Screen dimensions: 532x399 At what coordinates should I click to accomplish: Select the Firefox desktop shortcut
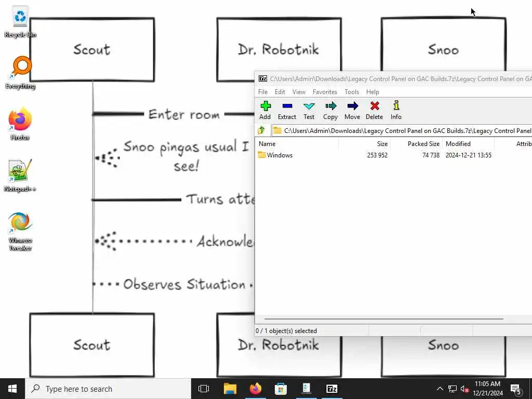click(x=20, y=124)
